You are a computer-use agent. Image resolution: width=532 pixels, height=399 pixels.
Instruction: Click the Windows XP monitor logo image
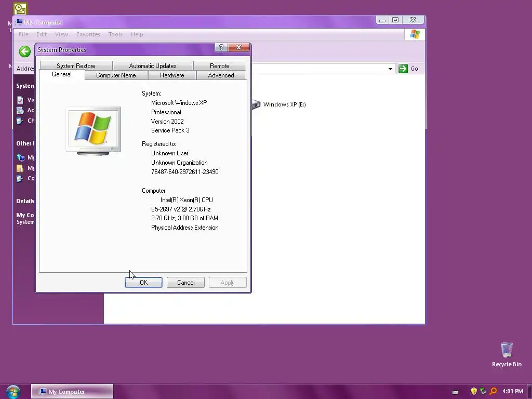coord(94,131)
